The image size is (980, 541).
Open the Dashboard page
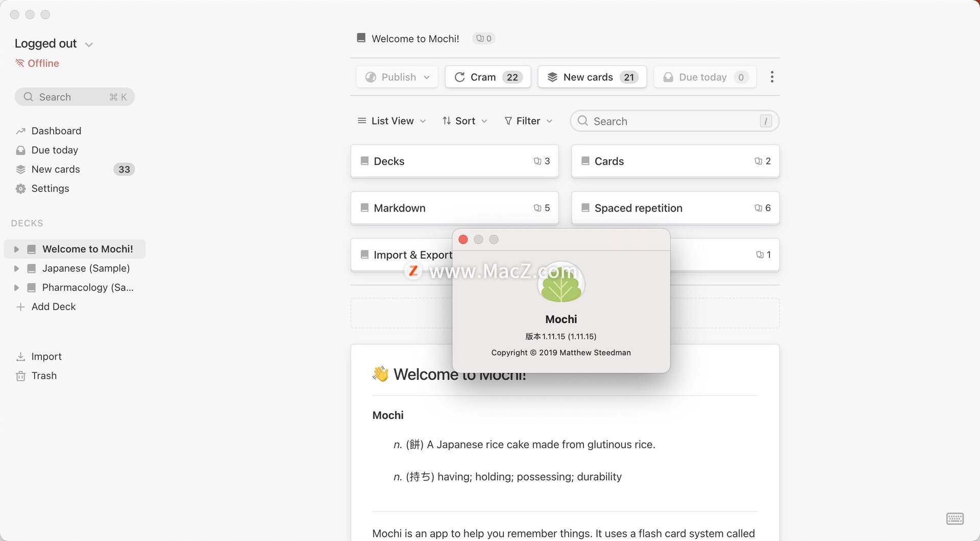click(x=56, y=131)
